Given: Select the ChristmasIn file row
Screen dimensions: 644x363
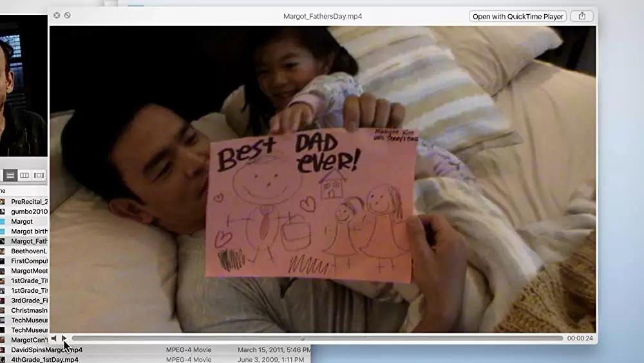Looking at the screenshot, I should pyautogui.click(x=29, y=310).
